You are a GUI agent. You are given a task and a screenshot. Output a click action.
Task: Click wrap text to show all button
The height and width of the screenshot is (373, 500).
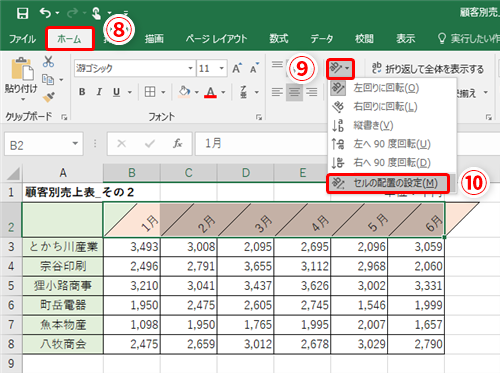428,69
